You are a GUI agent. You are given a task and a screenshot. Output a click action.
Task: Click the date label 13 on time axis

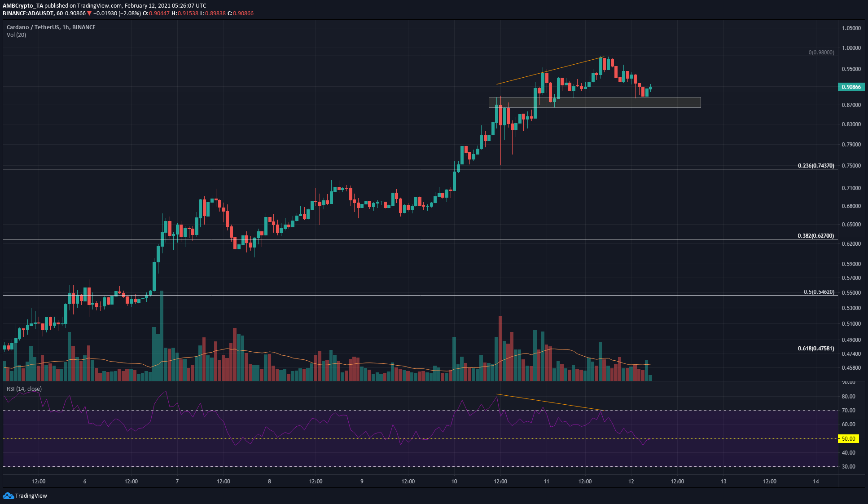[x=723, y=481]
